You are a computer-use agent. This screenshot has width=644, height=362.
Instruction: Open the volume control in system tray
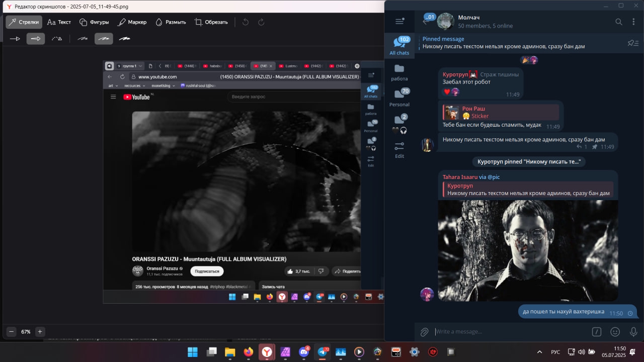click(x=582, y=352)
